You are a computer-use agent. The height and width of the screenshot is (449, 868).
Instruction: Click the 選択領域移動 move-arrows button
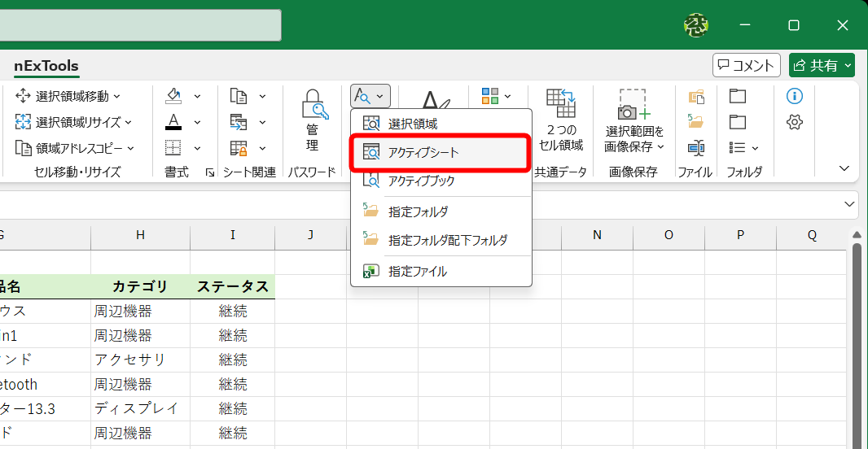pyautogui.click(x=68, y=96)
